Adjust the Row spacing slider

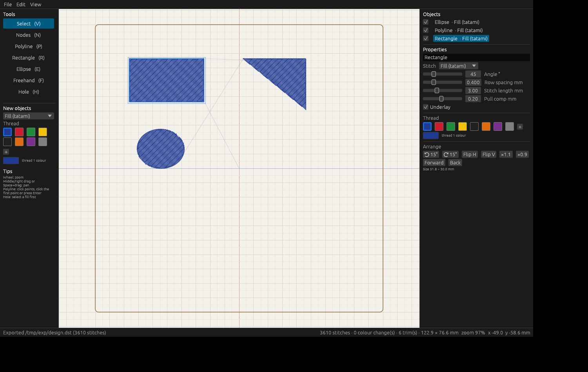[443, 82]
